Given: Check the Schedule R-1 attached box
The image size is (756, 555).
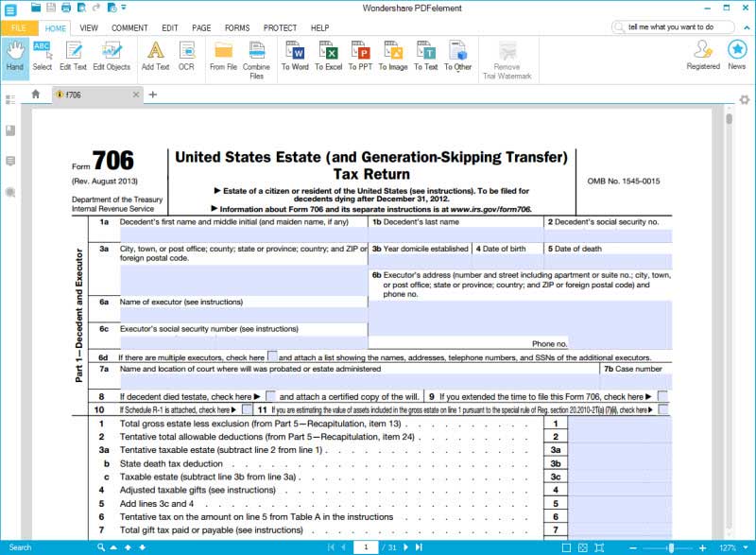Looking at the screenshot, I should (x=247, y=409).
